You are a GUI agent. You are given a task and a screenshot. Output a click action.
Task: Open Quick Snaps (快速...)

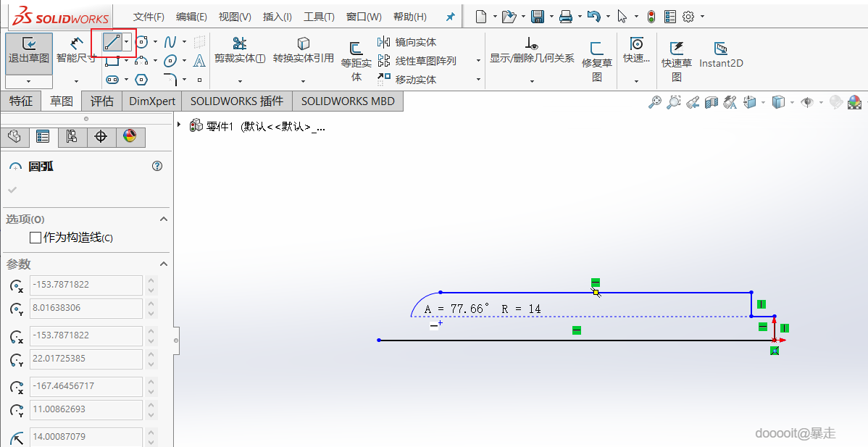636,50
